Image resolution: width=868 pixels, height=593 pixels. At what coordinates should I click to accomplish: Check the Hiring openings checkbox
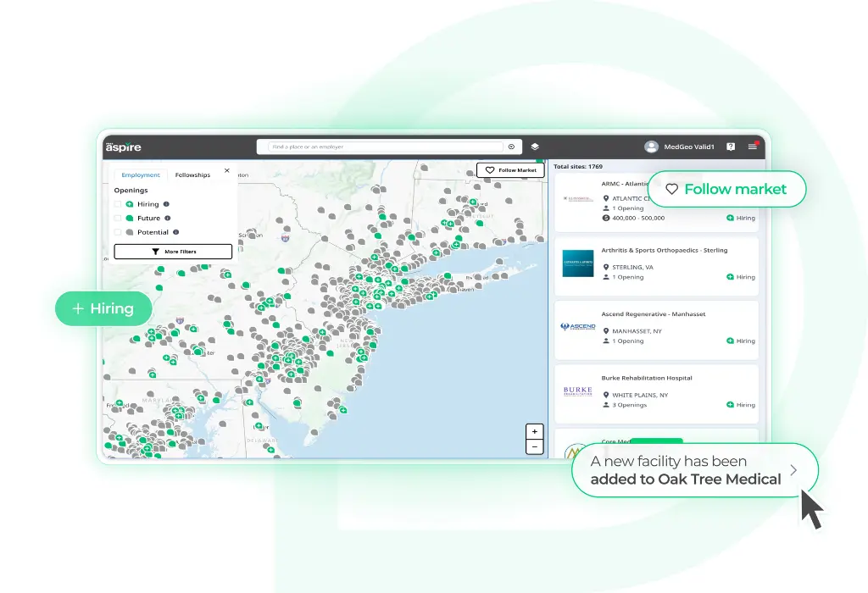coord(118,204)
